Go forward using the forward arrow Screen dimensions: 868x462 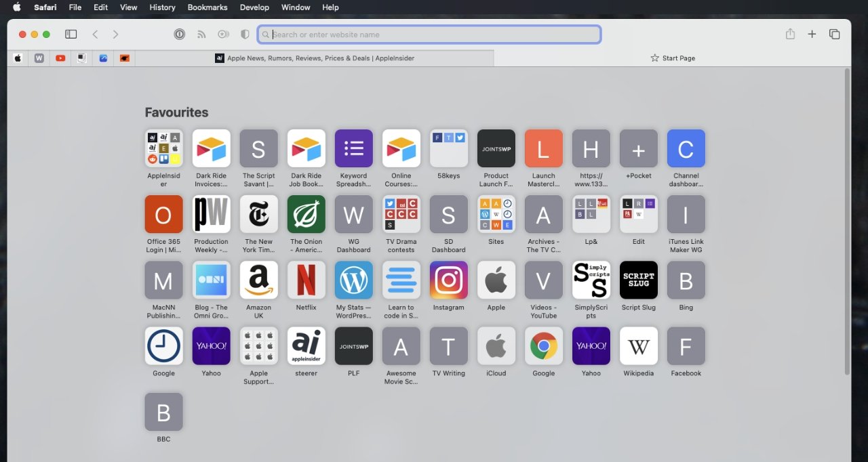pyautogui.click(x=115, y=34)
